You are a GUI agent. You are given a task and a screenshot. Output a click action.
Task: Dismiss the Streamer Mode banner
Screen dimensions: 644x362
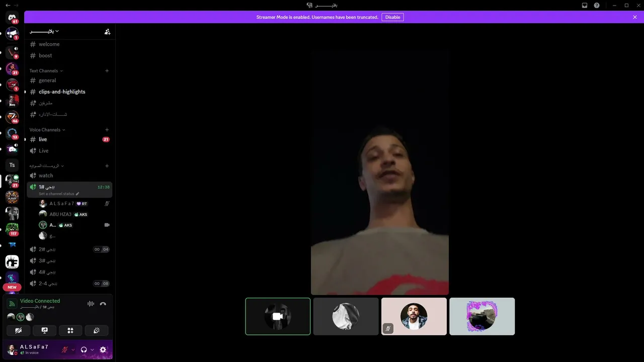tap(635, 17)
